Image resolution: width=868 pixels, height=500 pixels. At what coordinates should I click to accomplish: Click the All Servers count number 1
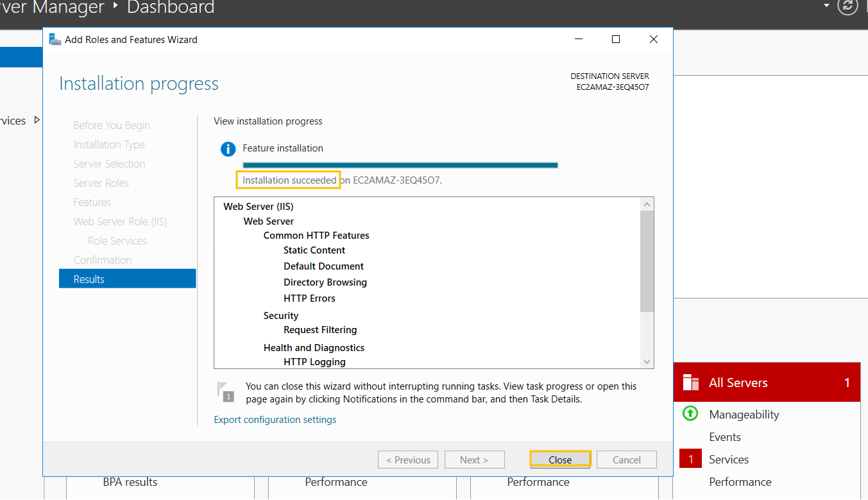[x=847, y=383]
